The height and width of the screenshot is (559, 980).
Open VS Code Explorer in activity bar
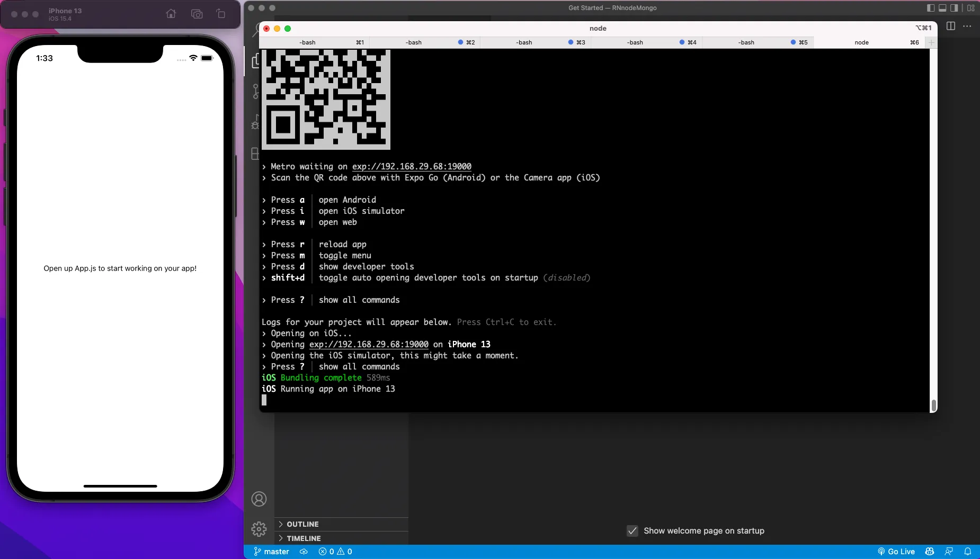(x=255, y=61)
